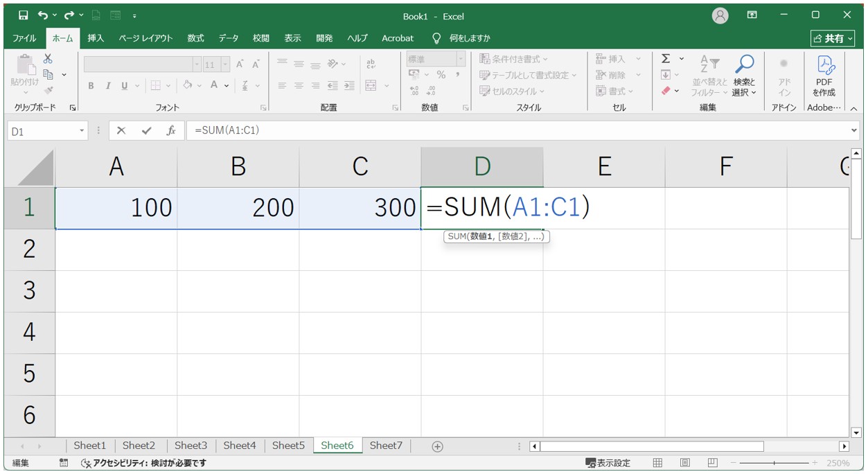This screenshot has height=474, width=868.
Task: Select cell C1 containing 300
Action: pyautogui.click(x=360, y=208)
